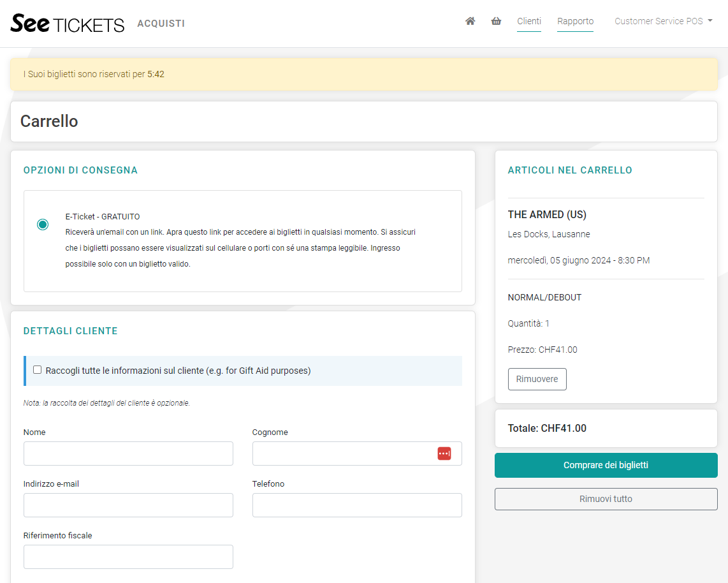Focus the Nome input field

(x=128, y=454)
